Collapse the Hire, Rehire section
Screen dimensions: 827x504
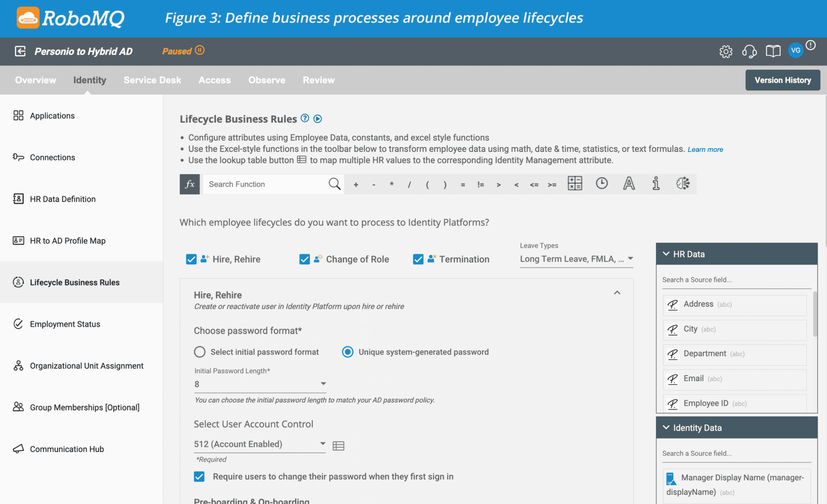point(617,293)
